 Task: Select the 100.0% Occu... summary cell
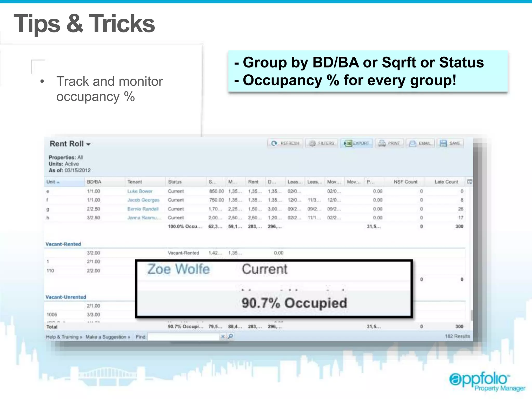tap(185, 227)
